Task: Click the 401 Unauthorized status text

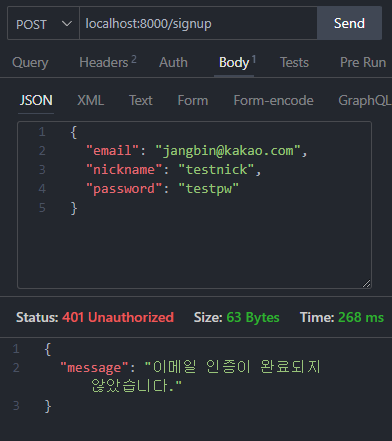Action: pyautogui.click(x=118, y=317)
